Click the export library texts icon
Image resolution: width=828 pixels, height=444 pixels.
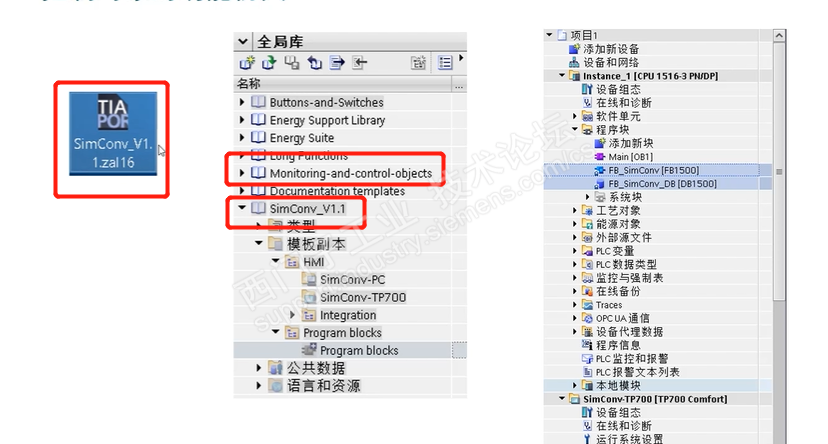(337, 63)
